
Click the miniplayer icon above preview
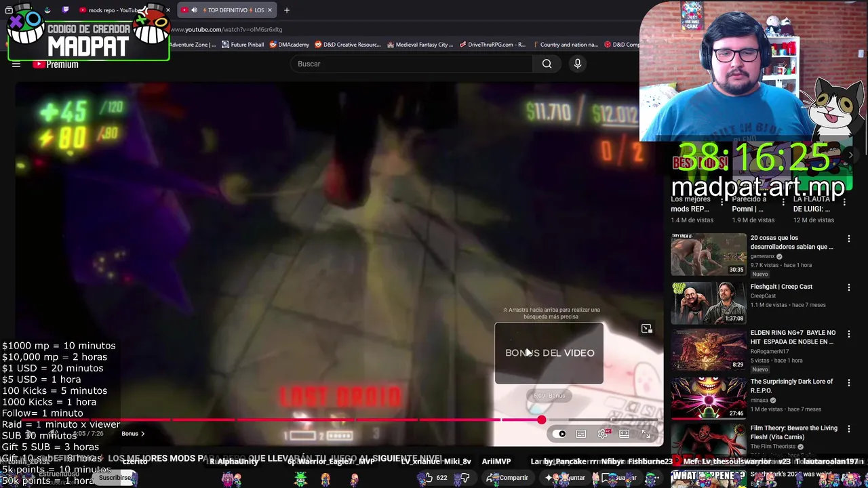646,329
